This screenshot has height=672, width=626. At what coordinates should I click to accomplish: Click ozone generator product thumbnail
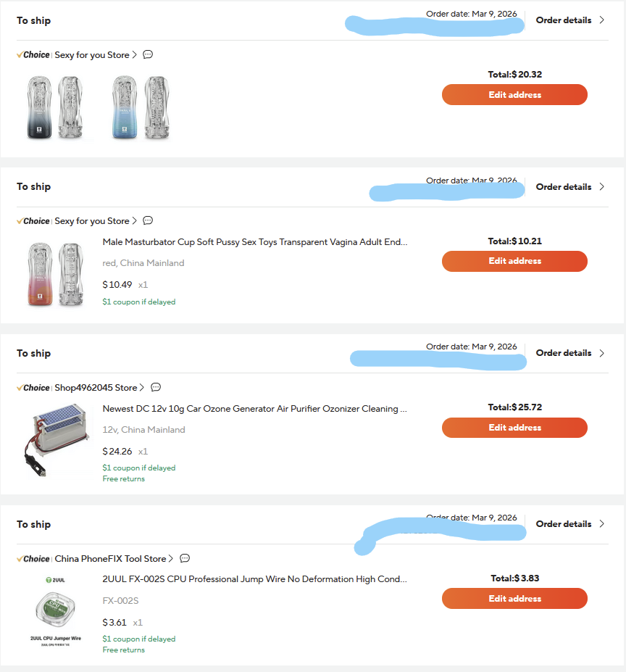pos(57,440)
